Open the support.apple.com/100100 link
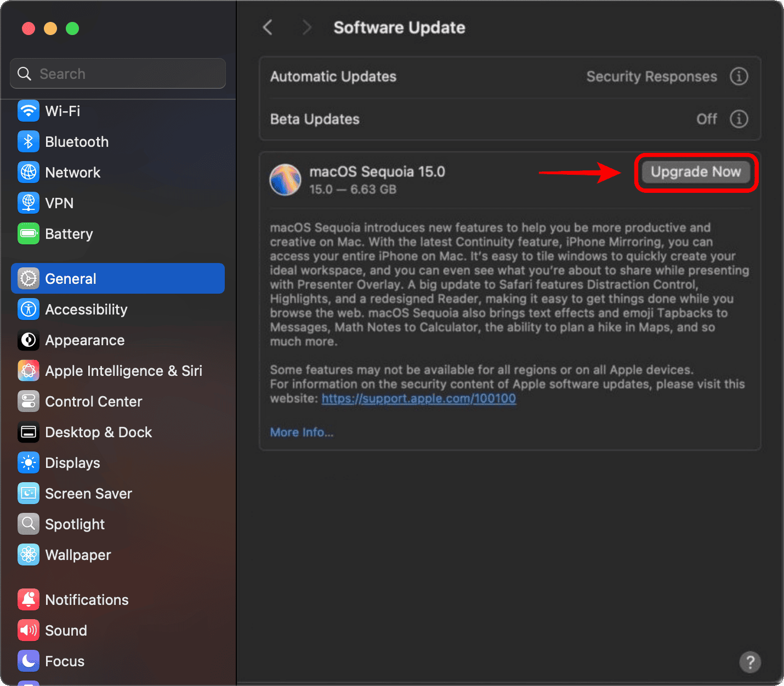 click(x=418, y=399)
